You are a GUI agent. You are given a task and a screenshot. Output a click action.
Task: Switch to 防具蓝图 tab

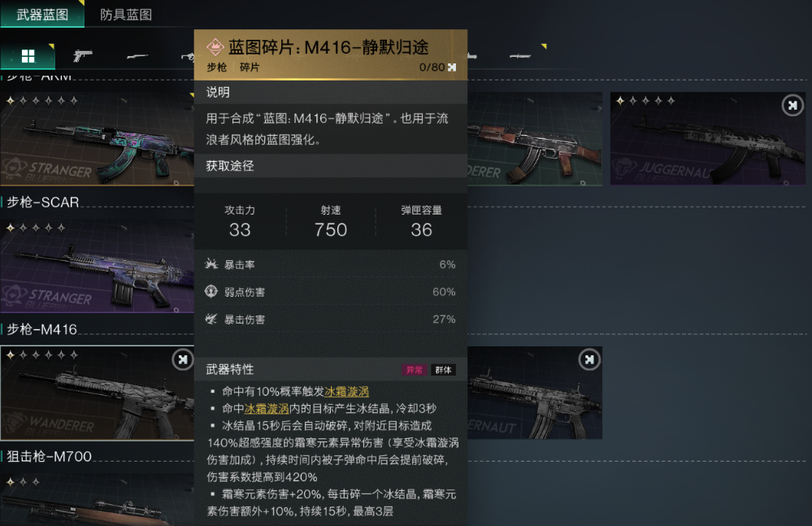pyautogui.click(x=126, y=15)
